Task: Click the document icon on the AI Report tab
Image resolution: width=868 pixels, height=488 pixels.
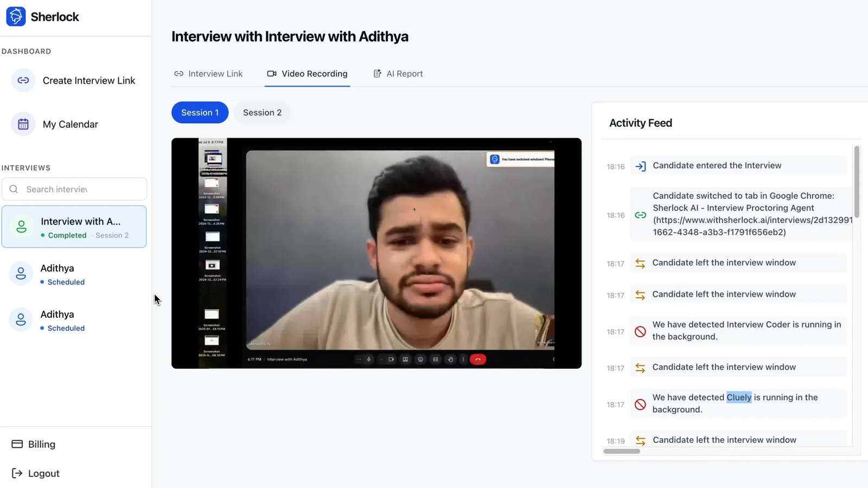Action: (x=378, y=74)
